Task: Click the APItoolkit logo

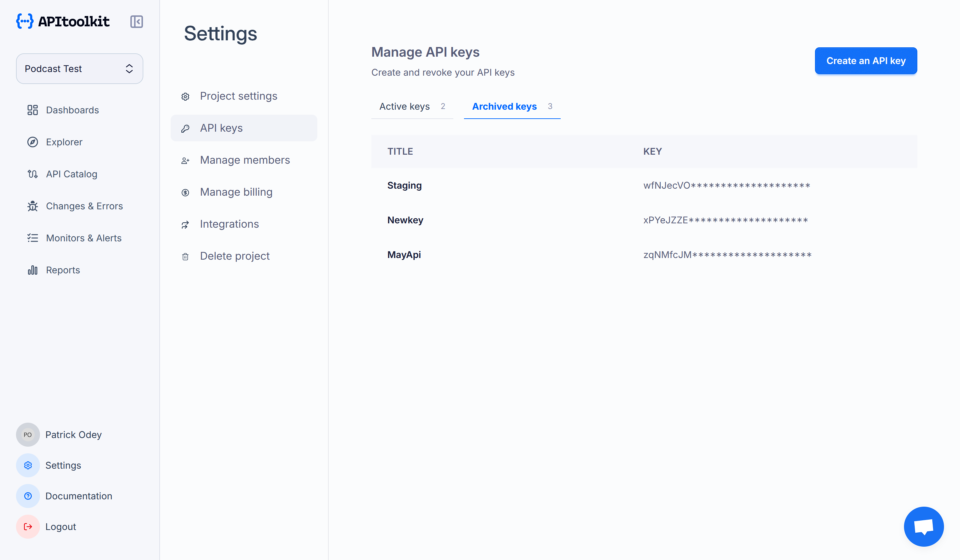Action: click(x=63, y=21)
